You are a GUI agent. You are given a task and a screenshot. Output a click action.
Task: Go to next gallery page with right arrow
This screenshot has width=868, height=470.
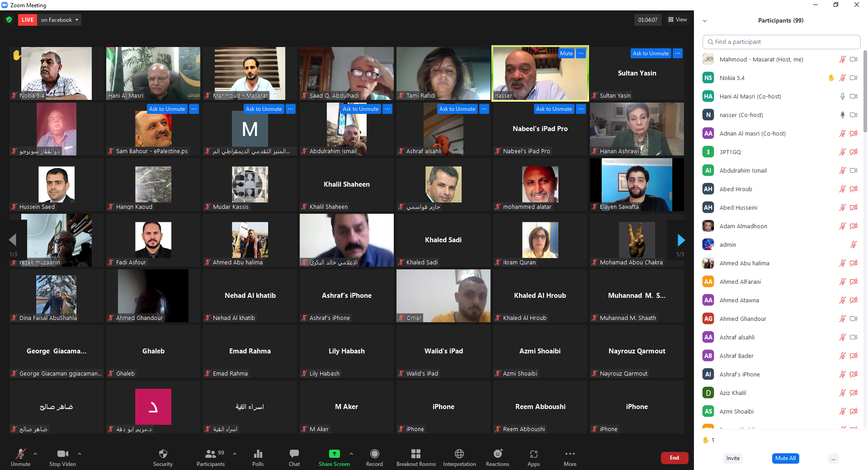[681, 240]
